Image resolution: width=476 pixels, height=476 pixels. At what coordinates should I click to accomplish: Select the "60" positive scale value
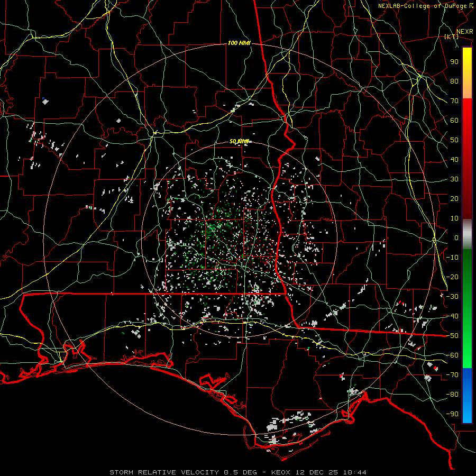pyautogui.click(x=454, y=120)
